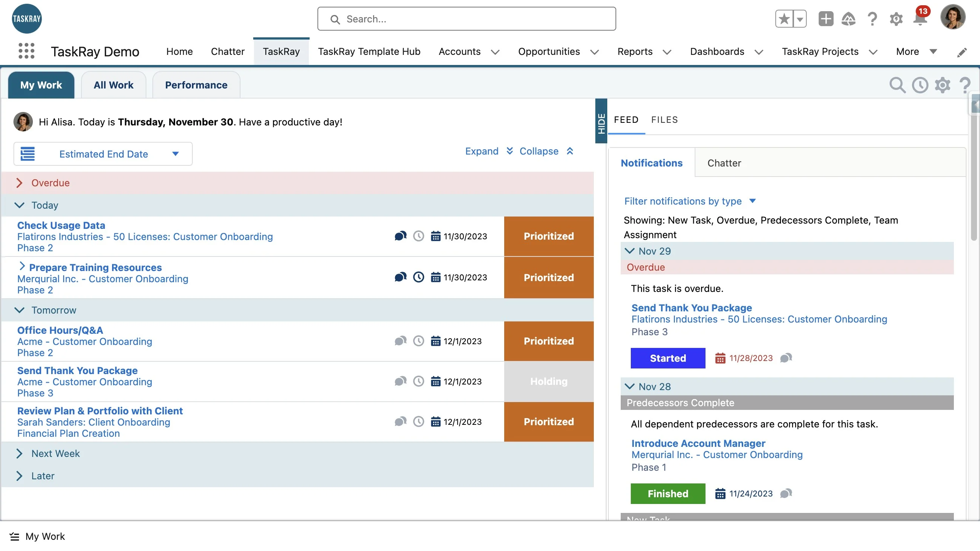Screen dimensions: 980x551
Task: Open the Estimated End Date dropdown
Action: [103, 154]
